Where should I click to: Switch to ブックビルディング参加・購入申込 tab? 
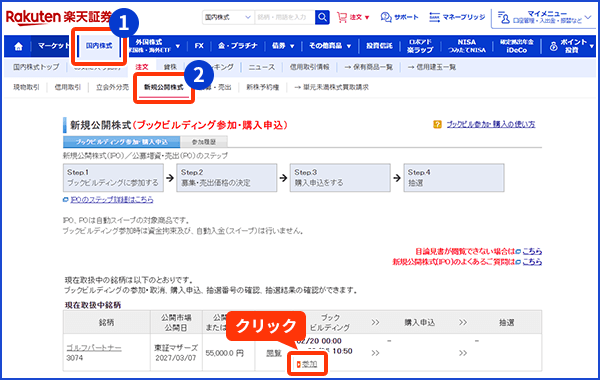[x=122, y=142]
